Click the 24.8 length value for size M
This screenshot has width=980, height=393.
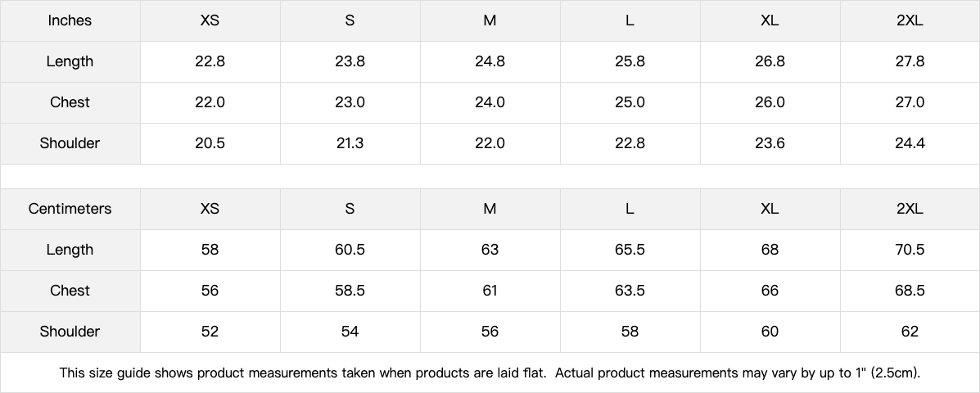click(x=490, y=61)
